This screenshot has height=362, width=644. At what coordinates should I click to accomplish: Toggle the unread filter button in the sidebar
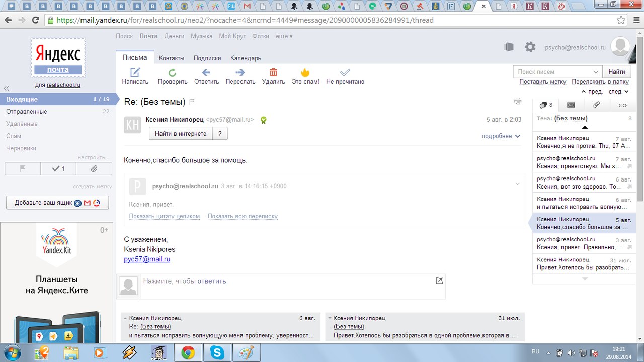pos(58,169)
